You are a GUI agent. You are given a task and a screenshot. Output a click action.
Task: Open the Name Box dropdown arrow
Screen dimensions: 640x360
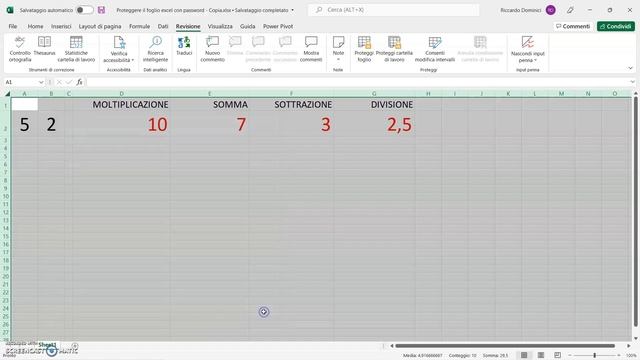coord(41,82)
